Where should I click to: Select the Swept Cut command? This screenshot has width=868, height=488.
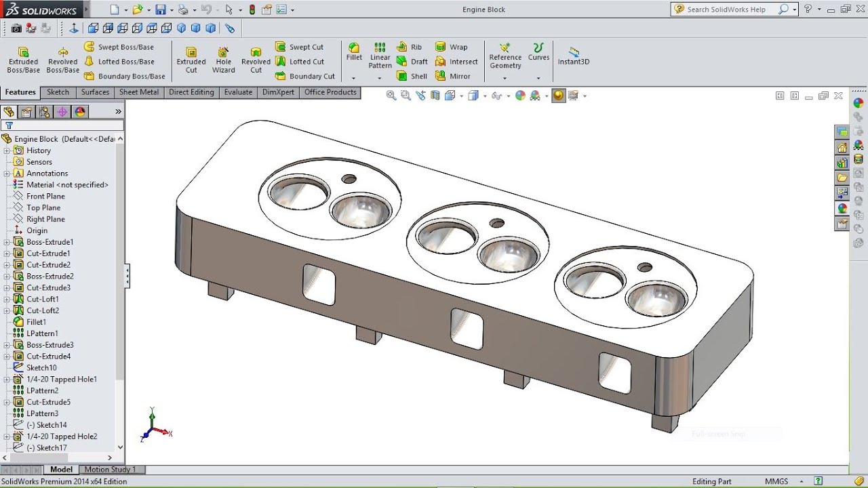[299, 47]
